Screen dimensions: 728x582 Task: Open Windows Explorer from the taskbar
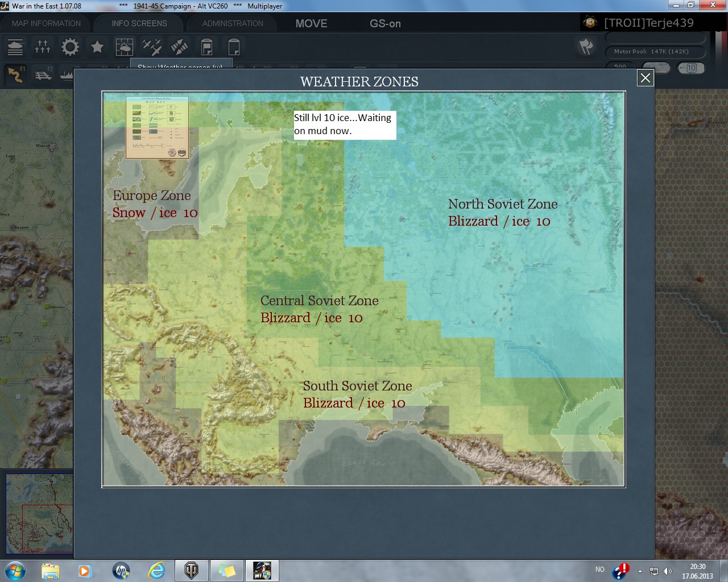click(50, 570)
